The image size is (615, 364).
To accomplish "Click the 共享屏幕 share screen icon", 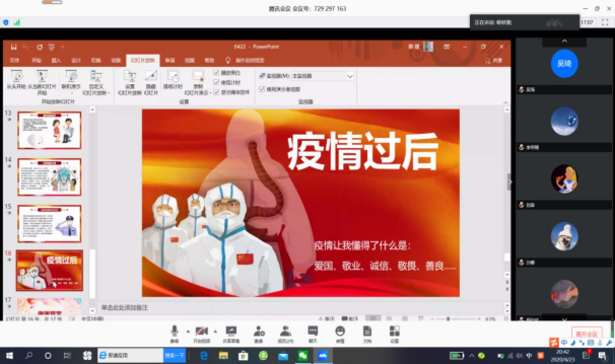I will click(231, 332).
